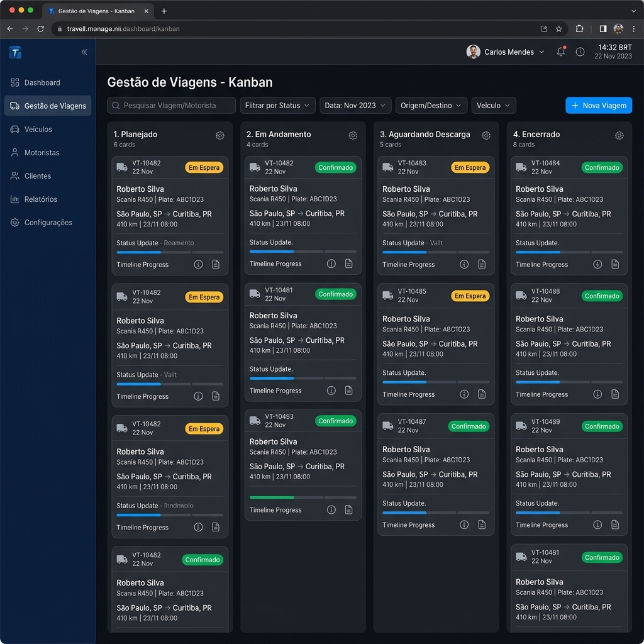Open Veículos in sidebar
The image size is (644, 644).
tap(48, 130)
